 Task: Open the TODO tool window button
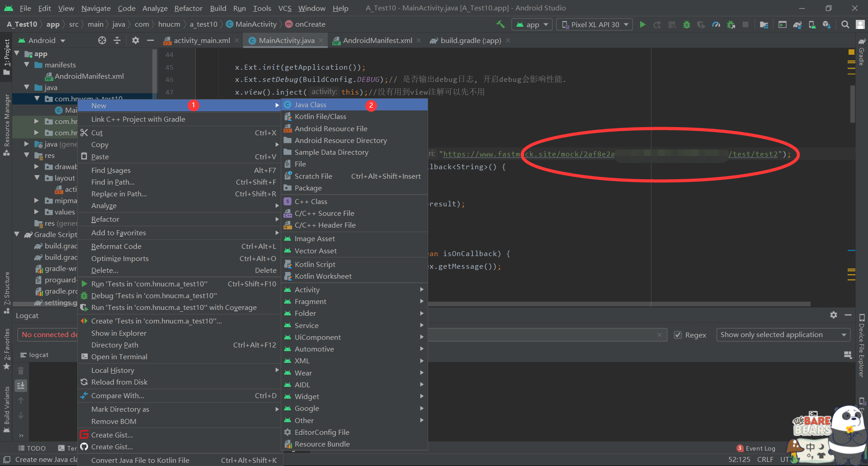pyautogui.click(x=32, y=448)
